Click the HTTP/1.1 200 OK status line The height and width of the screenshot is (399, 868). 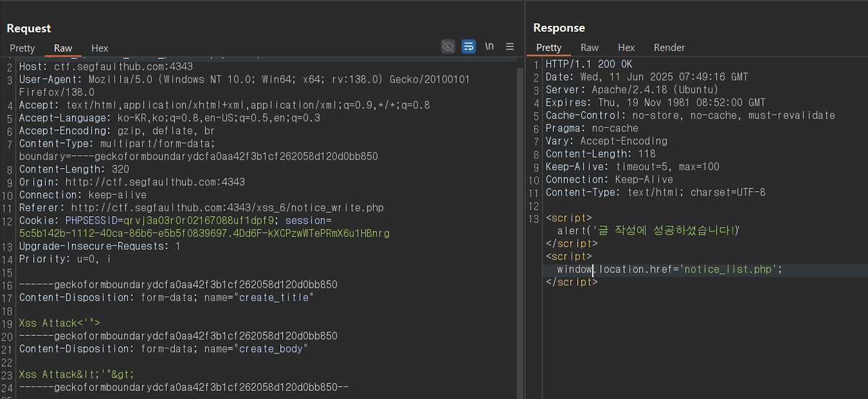589,64
